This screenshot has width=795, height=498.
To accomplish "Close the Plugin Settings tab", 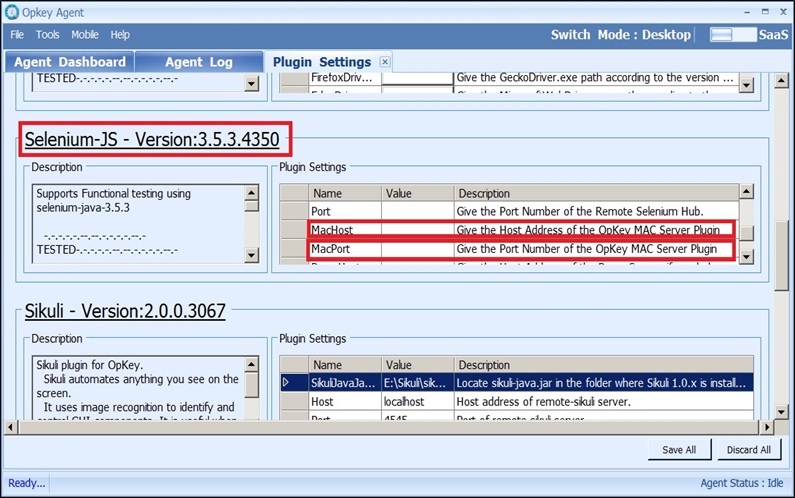I will pyautogui.click(x=385, y=61).
